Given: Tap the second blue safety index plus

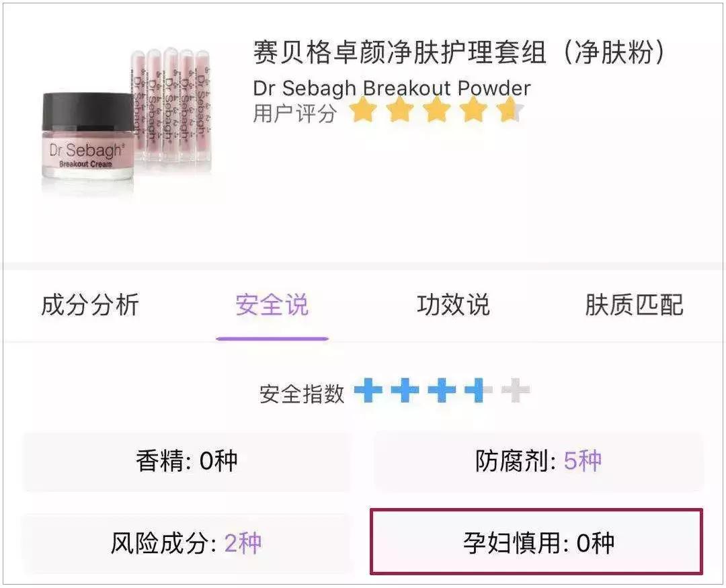Looking at the screenshot, I should 405,390.
